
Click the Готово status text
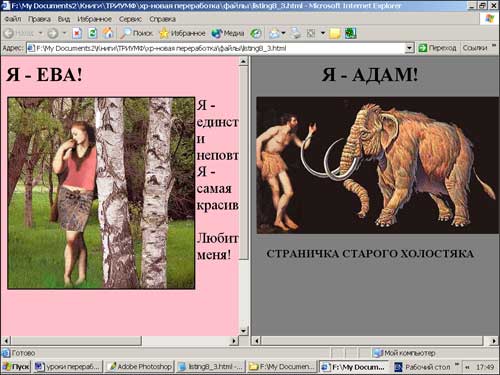(23, 353)
